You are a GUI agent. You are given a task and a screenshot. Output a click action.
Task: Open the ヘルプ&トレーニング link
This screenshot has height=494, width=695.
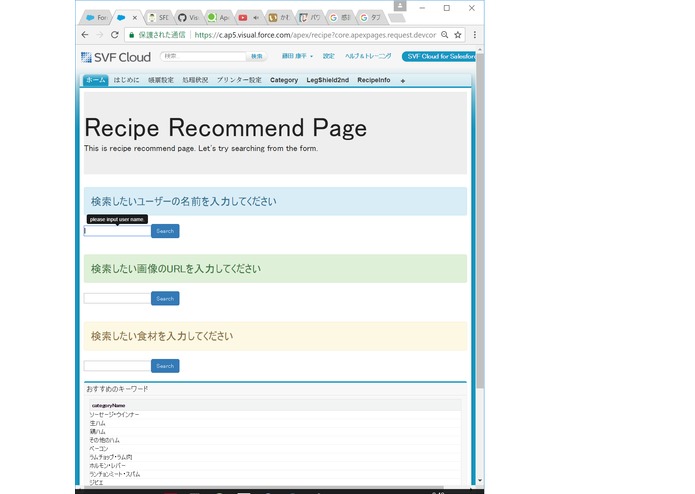[x=368, y=56]
